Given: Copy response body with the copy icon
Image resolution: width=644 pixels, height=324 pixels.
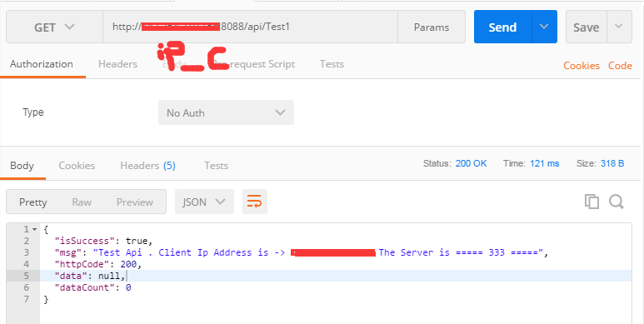Looking at the screenshot, I should [592, 202].
